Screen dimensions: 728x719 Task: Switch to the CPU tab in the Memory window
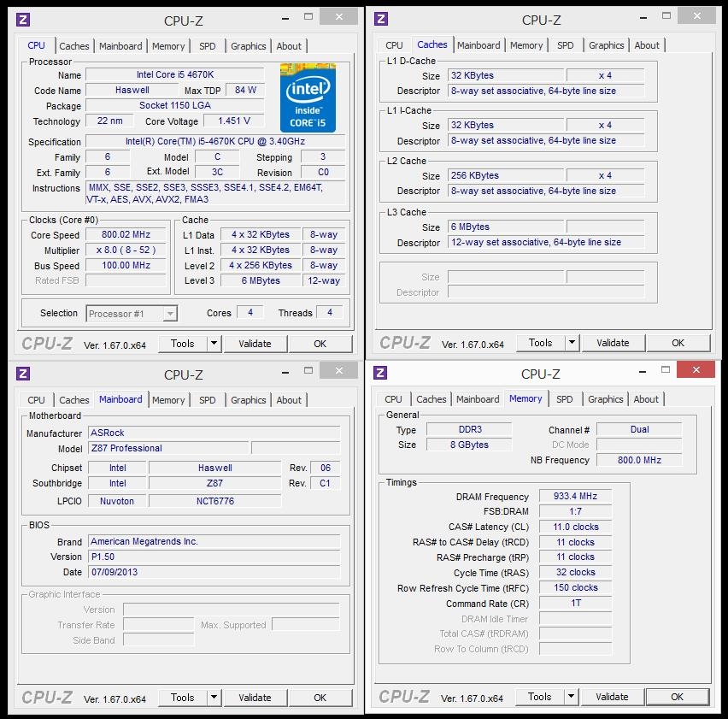pos(393,399)
